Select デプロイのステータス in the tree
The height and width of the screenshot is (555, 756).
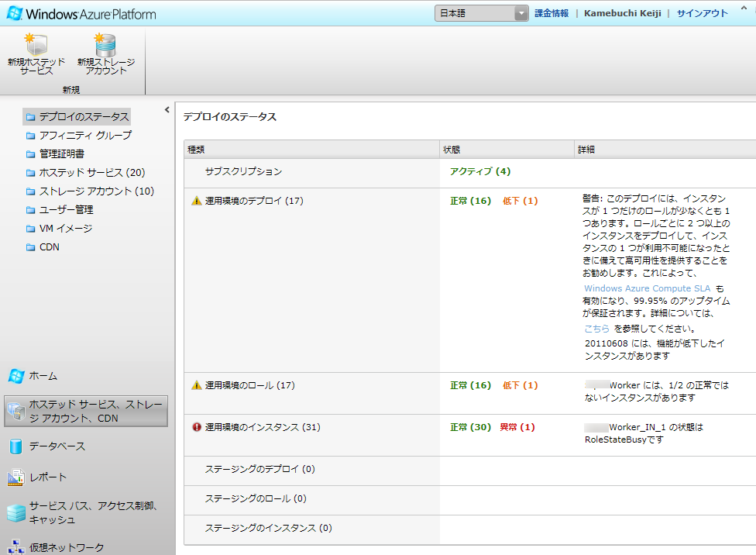pos(77,117)
